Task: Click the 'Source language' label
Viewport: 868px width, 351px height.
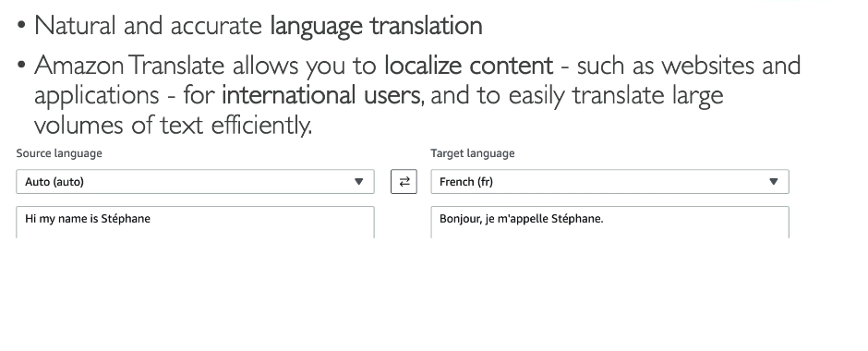Action: 59,153
